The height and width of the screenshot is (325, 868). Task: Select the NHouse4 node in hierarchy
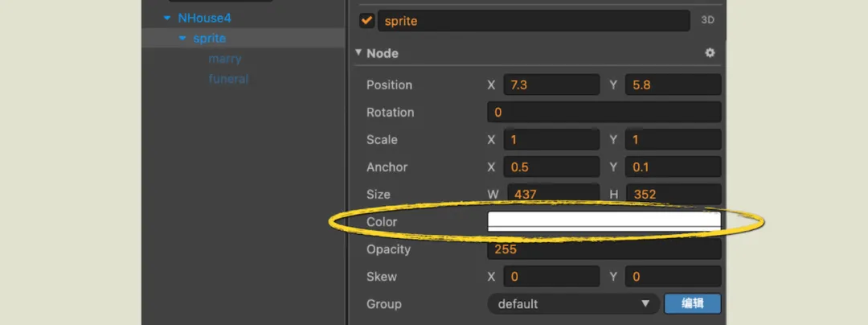click(x=204, y=18)
